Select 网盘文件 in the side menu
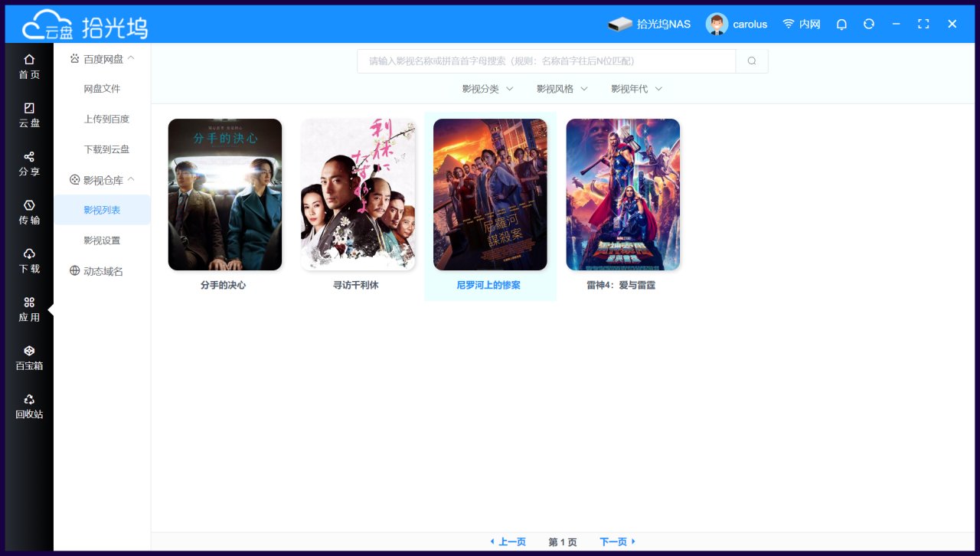The height and width of the screenshot is (556, 980). [x=102, y=89]
